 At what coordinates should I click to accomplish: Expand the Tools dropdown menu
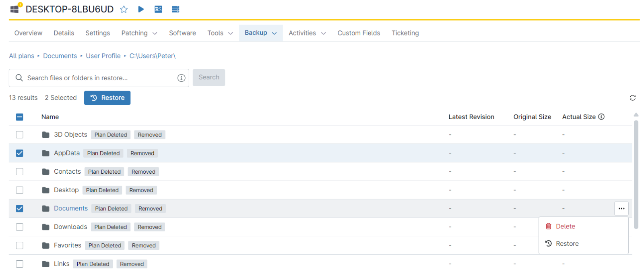coord(220,33)
